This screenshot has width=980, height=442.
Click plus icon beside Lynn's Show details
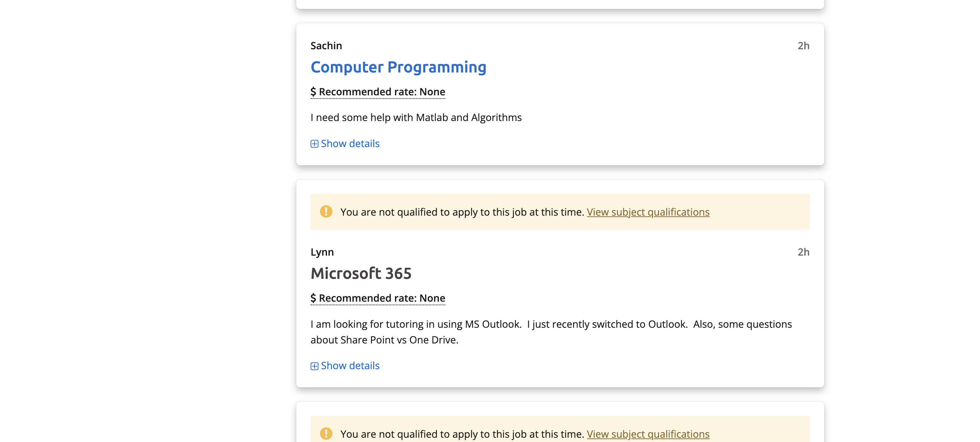click(314, 366)
